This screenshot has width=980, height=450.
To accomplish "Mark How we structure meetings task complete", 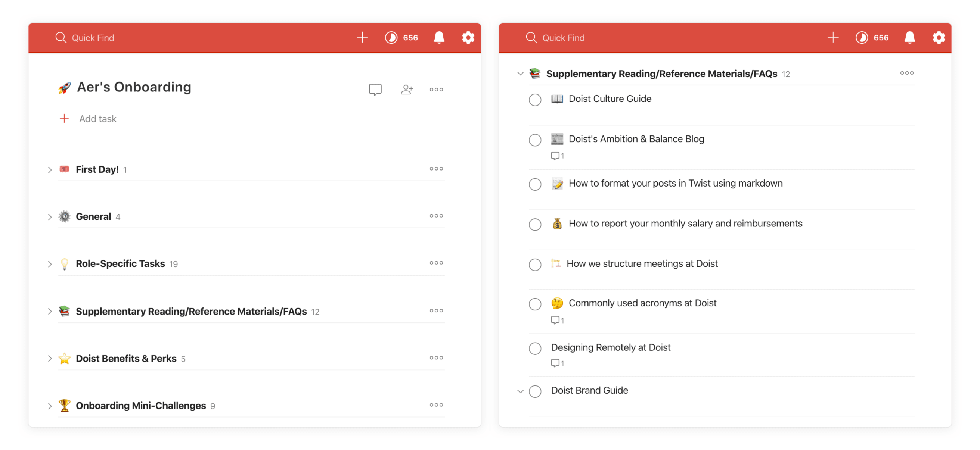I will [534, 264].
